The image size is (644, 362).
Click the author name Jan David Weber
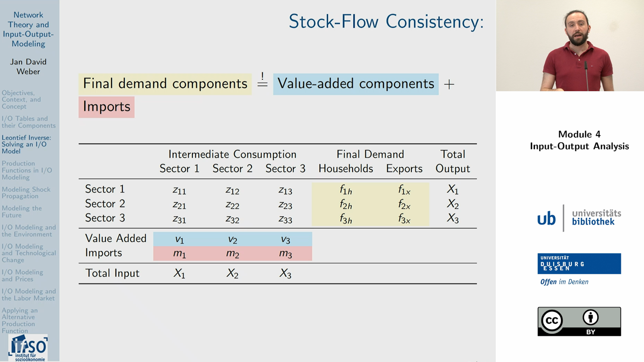[29, 66]
